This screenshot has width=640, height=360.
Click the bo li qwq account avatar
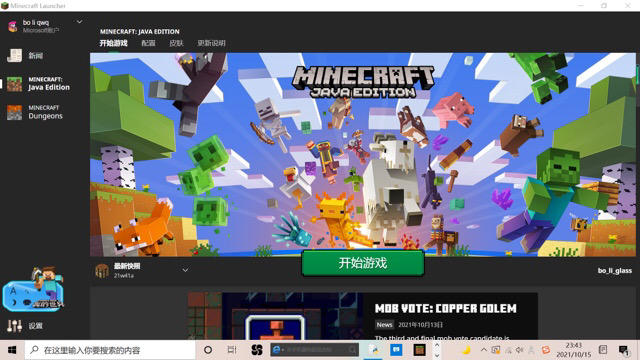13,26
